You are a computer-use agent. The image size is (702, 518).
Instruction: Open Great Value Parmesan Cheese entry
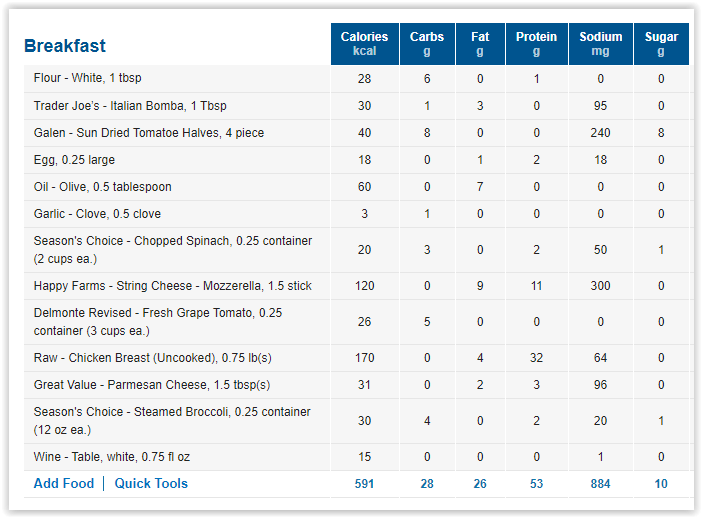[x=152, y=385]
